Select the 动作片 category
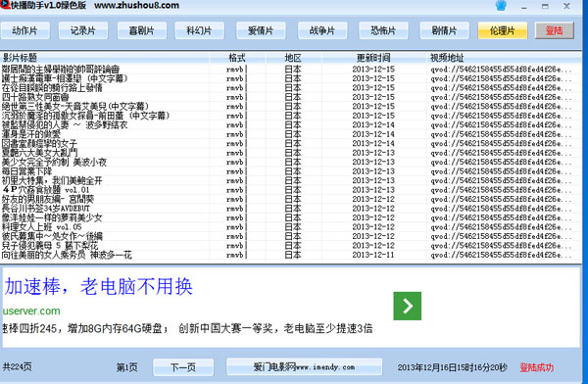The image size is (588, 384). point(25,30)
